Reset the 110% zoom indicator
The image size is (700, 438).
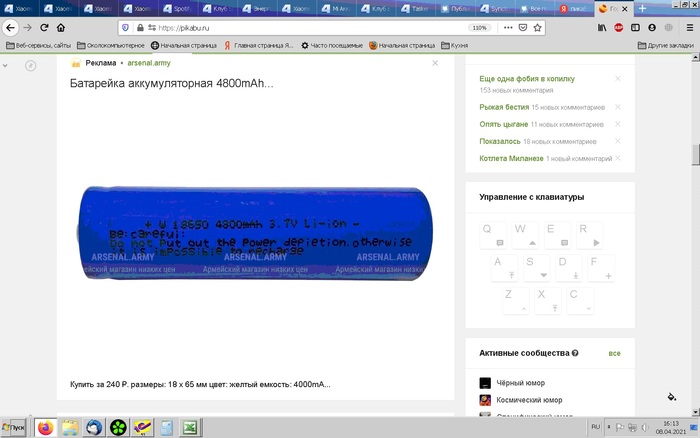[x=479, y=28]
